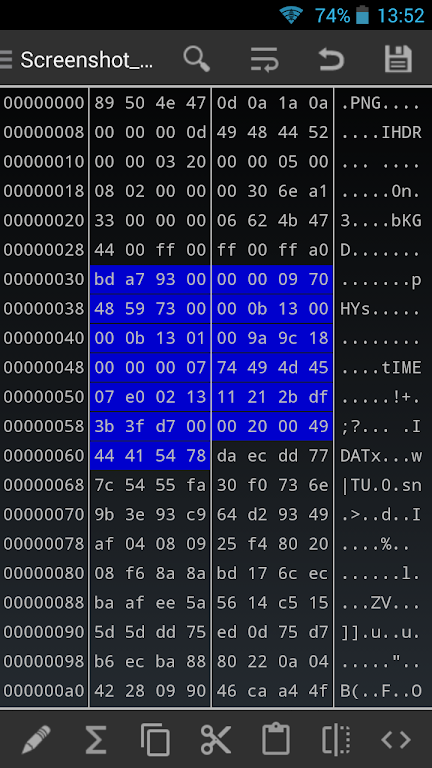
Task: Undo the last edit with the arrow icon
Action: (332, 59)
